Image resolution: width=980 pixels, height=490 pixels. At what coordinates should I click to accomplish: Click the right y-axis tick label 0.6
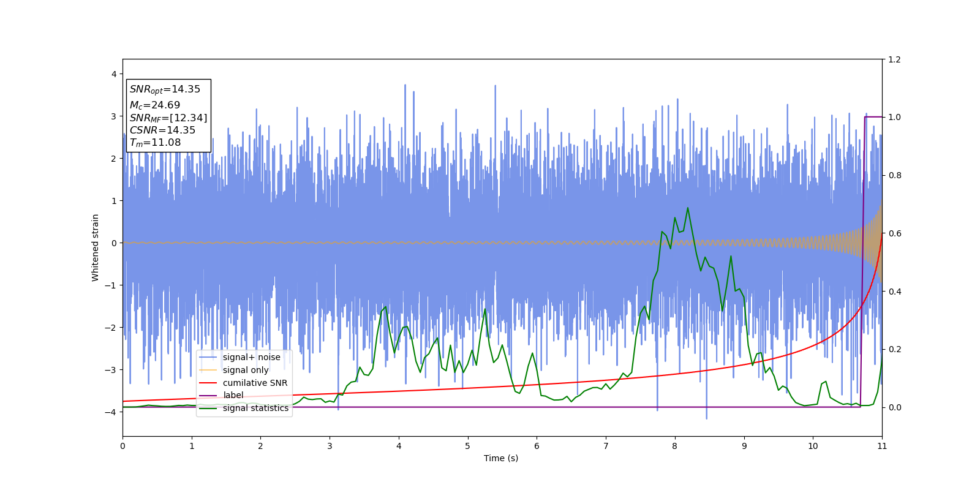[895, 233]
